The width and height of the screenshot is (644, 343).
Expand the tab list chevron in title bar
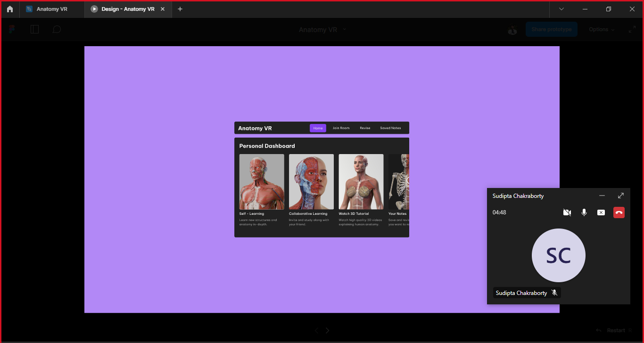(x=561, y=9)
